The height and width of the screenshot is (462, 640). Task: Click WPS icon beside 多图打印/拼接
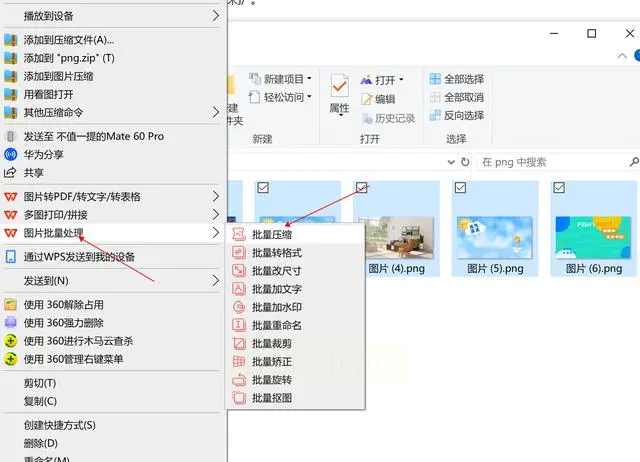(11, 215)
